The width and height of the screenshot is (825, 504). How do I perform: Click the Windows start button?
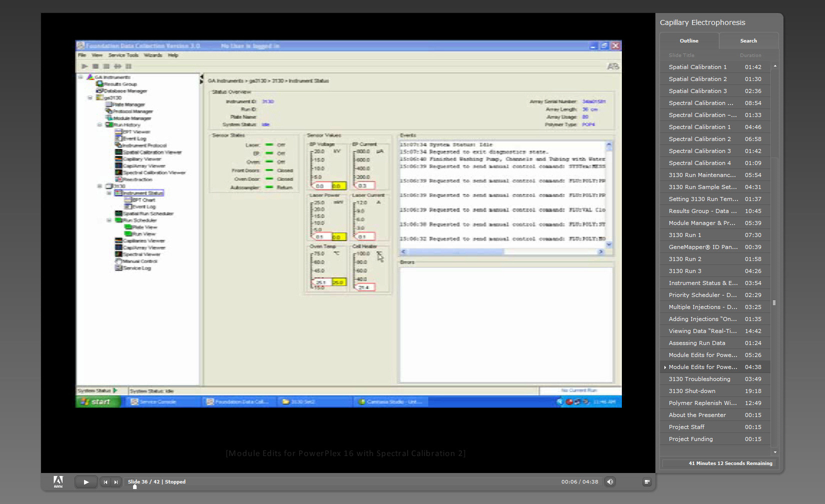[99, 401]
